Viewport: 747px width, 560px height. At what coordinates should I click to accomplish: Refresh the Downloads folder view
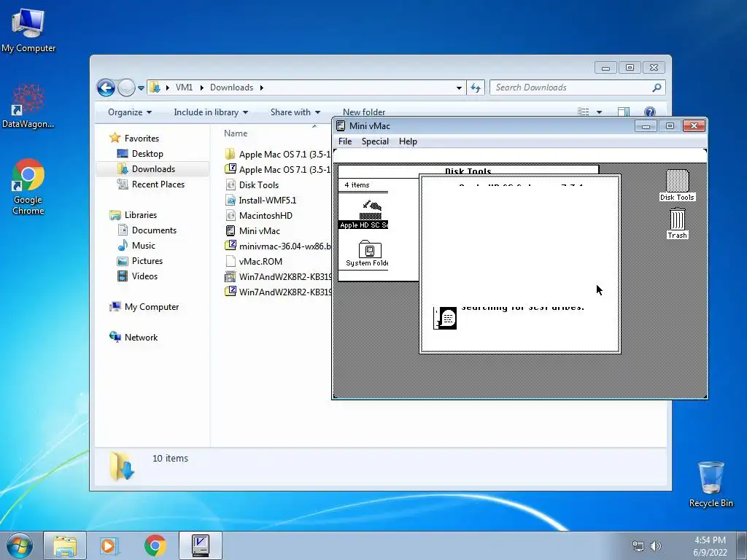click(476, 87)
